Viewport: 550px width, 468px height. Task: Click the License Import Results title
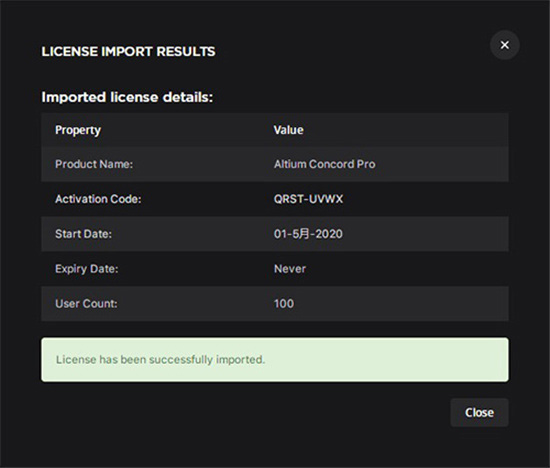point(128,52)
